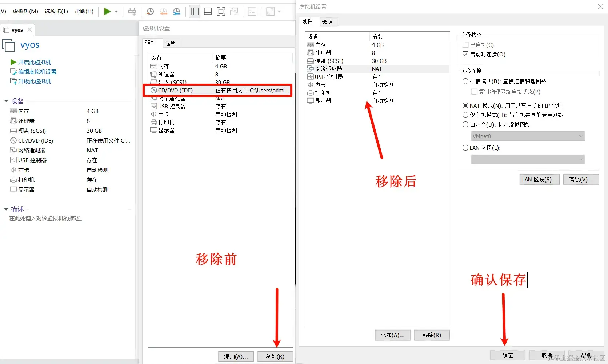Select 桥接模式(B) radio button
The width and height of the screenshot is (608, 364).
coord(465,81)
